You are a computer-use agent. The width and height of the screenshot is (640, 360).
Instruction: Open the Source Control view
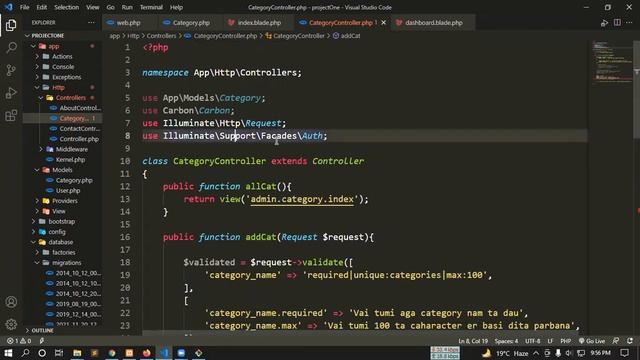click(11, 70)
